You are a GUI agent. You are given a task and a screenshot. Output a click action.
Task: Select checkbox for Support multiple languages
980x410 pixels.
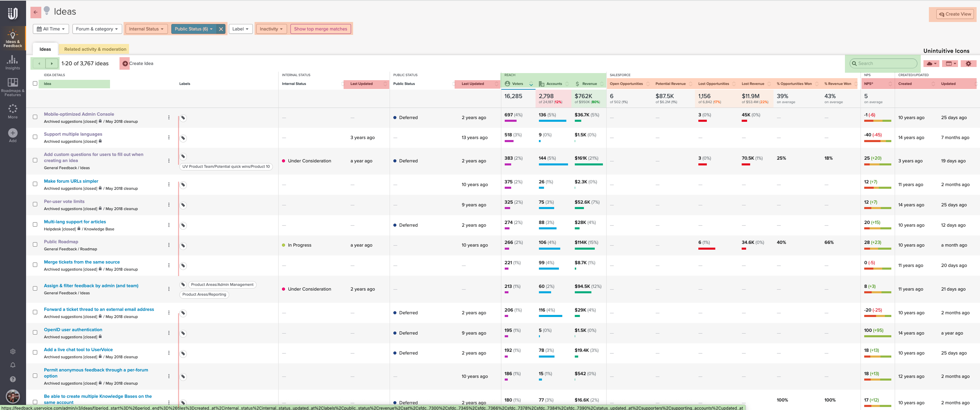tap(35, 137)
